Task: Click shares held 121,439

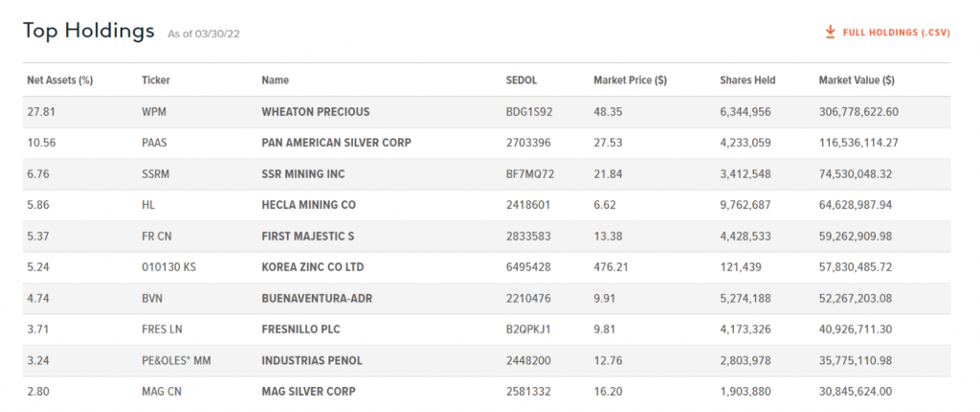Action: (740, 267)
